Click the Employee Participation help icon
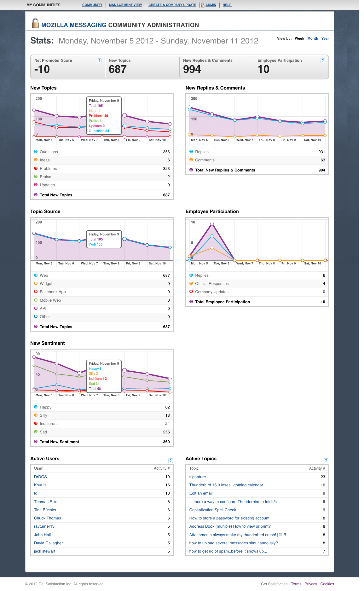This screenshot has width=364, height=591. 323,61
